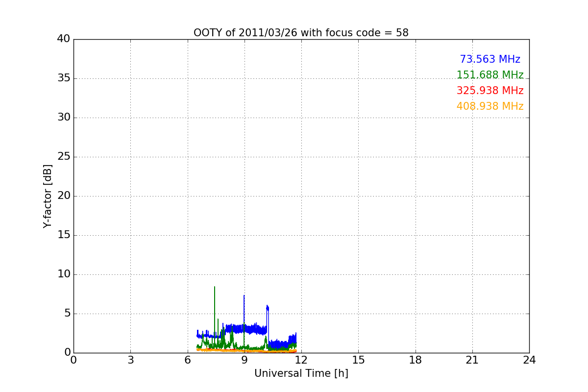Click y-axis tick label 40

point(64,39)
